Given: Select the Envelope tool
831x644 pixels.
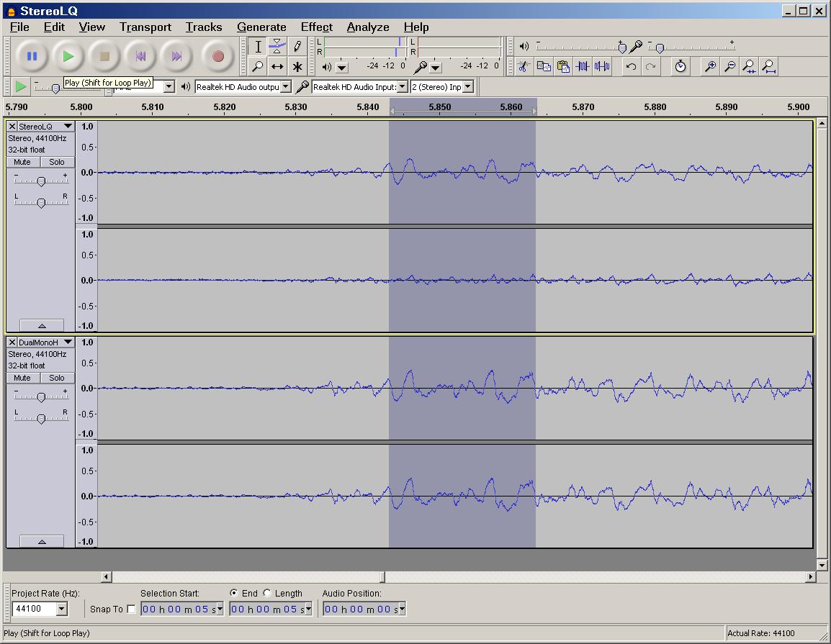Looking at the screenshot, I should pos(277,47).
